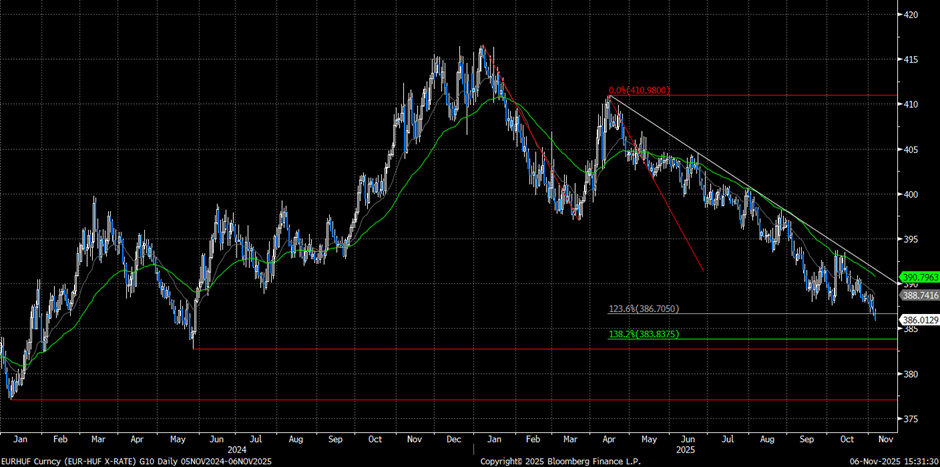Screen dimensions: 940x467
Task: Click the 0.0%(410.9800) Fibonacci label
Action: tap(639, 91)
